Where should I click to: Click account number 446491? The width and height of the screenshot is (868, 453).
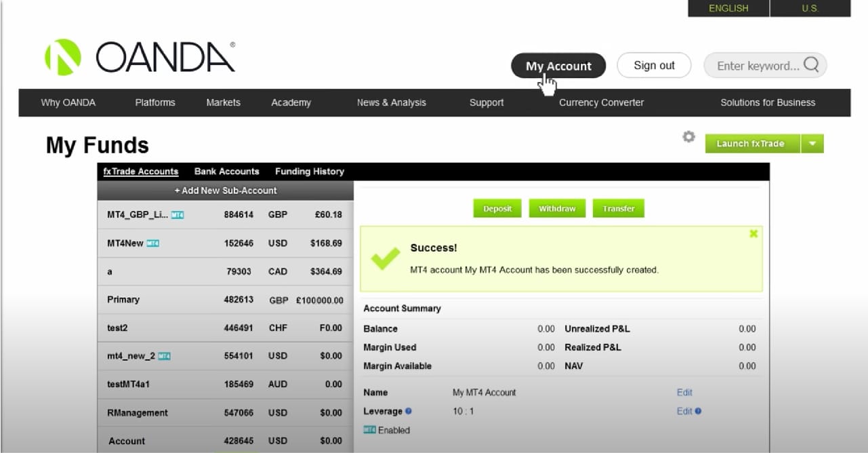pyautogui.click(x=239, y=328)
